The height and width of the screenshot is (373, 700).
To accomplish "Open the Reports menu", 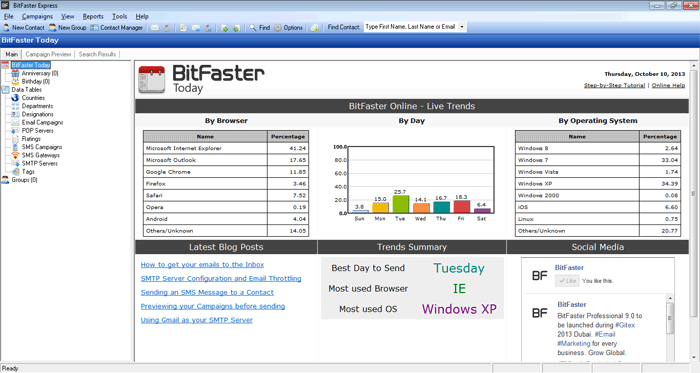I will pyautogui.click(x=93, y=17).
